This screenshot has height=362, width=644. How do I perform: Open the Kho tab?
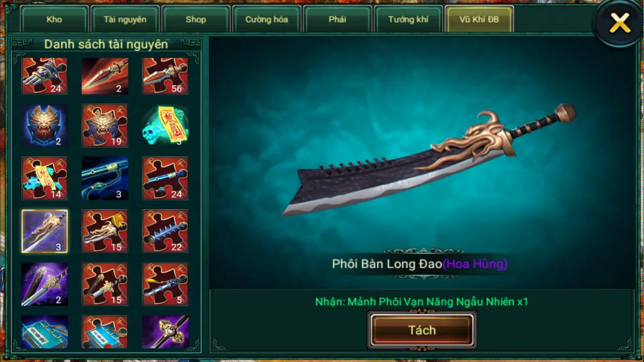(54, 19)
